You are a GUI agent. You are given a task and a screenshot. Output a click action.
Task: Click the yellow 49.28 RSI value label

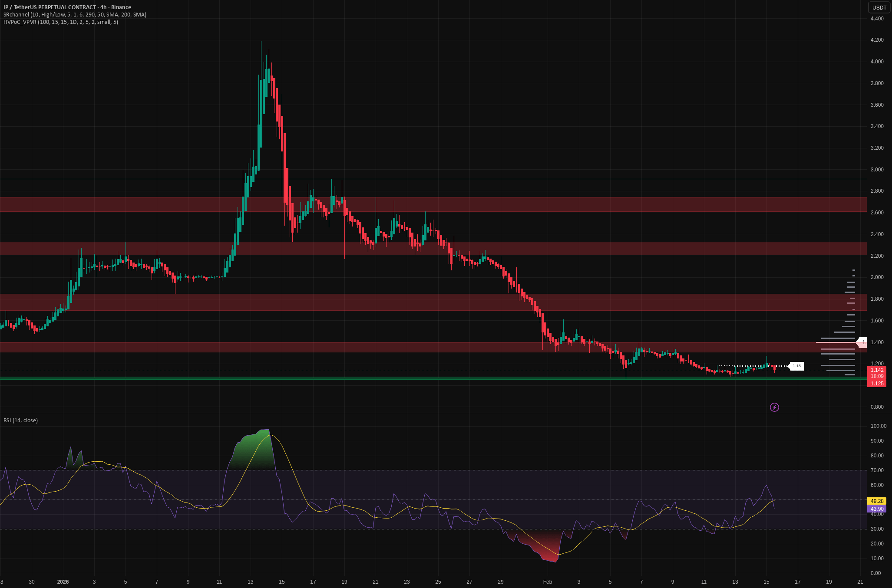click(x=877, y=501)
